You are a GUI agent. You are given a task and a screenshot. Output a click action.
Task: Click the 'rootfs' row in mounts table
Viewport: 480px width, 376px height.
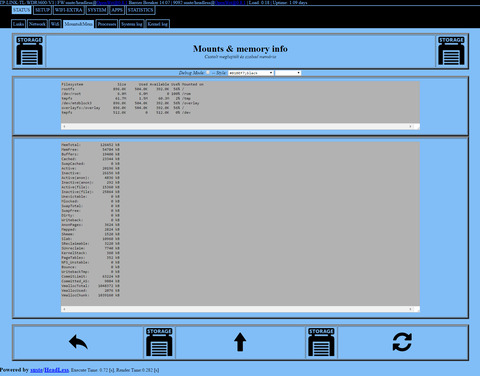[122, 89]
